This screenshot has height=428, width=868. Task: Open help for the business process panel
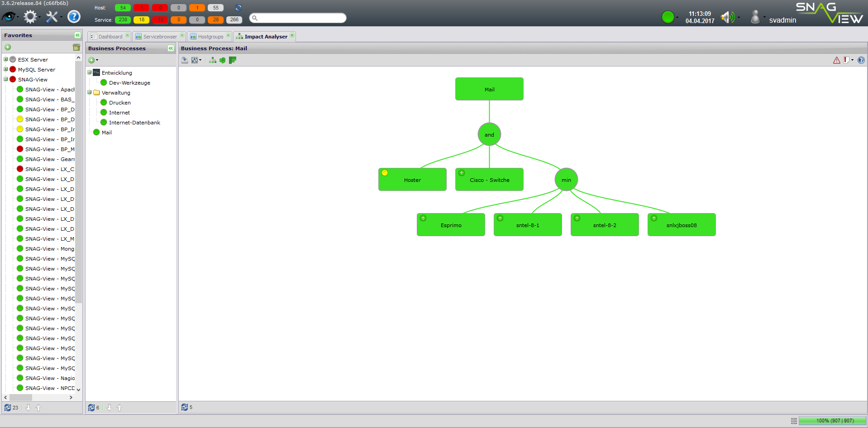click(861, 60)
